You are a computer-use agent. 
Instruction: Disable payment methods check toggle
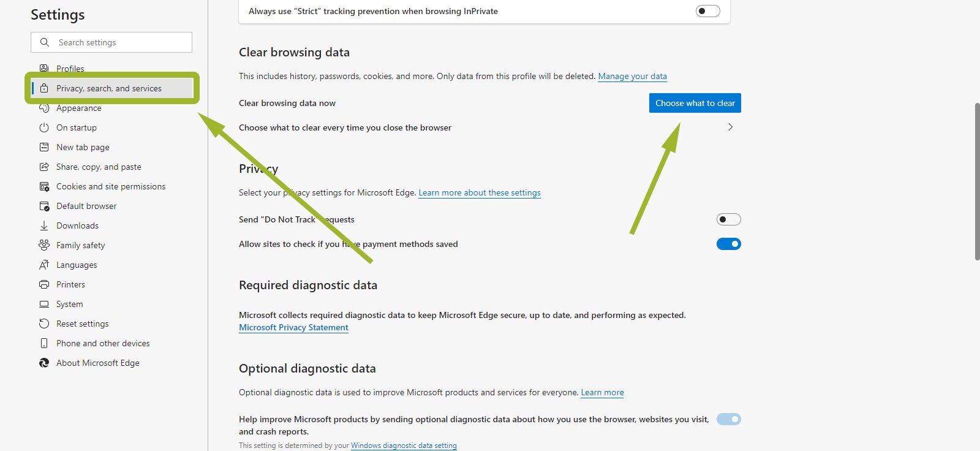coord(728,244)
